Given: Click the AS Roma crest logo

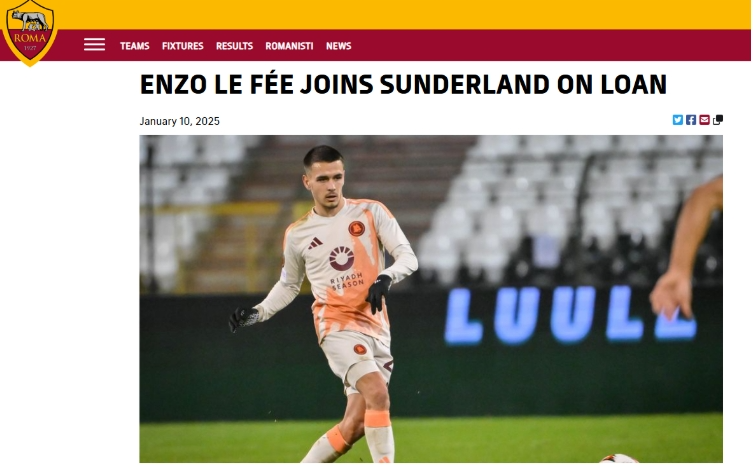Looking at the screenshot, I should coord(30,32).
